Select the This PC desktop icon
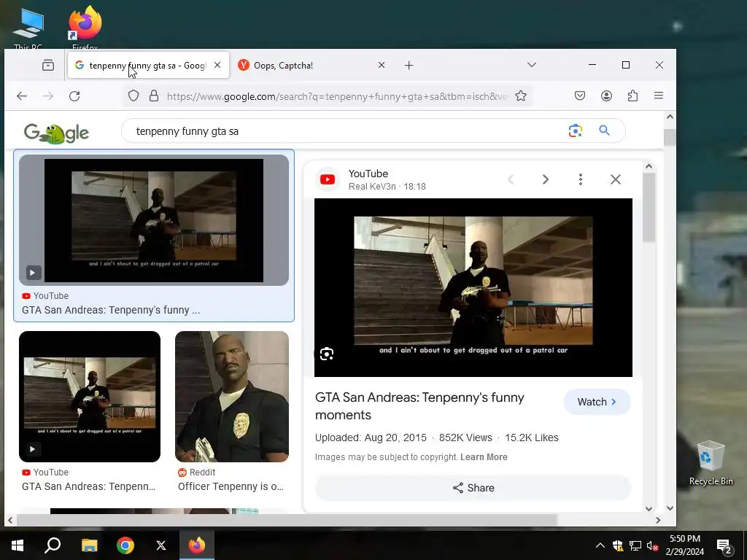747x560 pixels. click(x=28, y=28)
